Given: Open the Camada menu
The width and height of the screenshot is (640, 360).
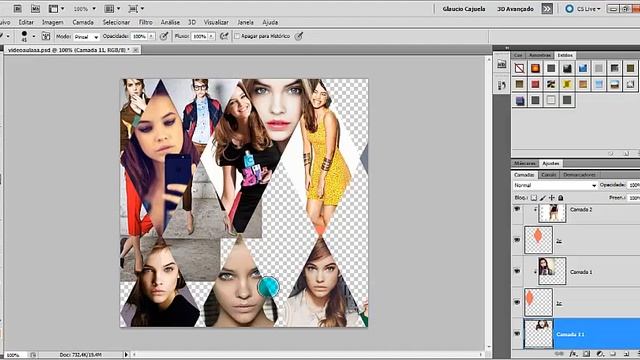Looking at the screenshot, I should click(83, 22).
